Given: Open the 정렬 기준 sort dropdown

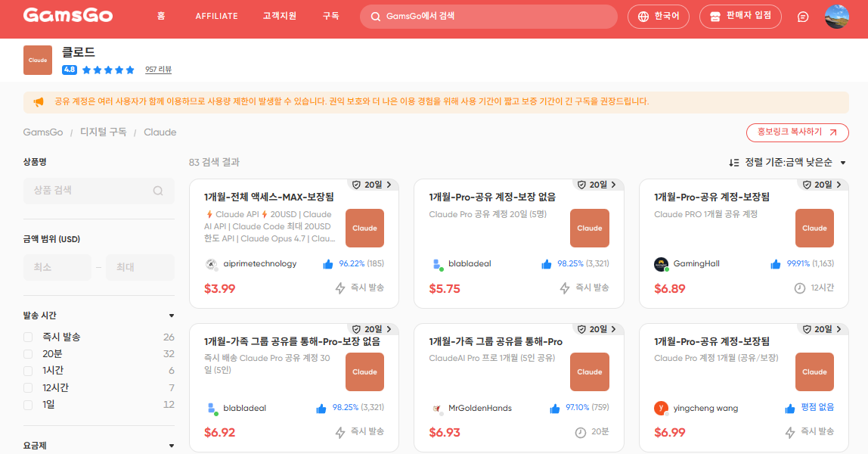Looking at the screenshot, I should coord(788,162).
